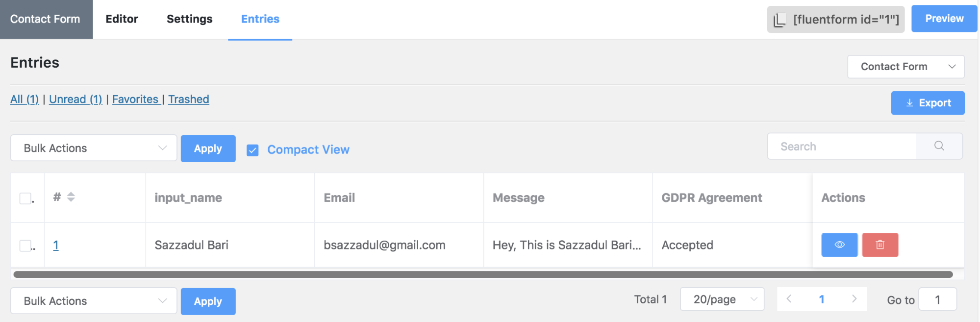Screen dimensions: 980x322
Task: Open the 20/page size dropdown
Action: point(722,299)
